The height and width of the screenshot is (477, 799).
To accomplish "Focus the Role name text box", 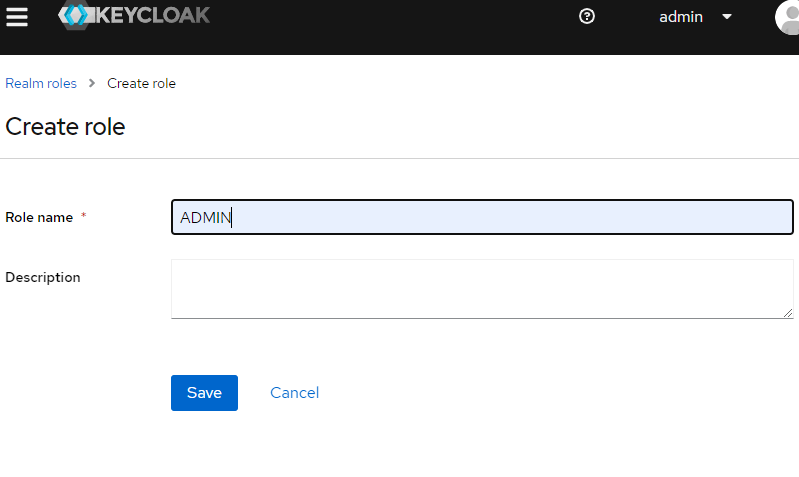I will (482, 217).
